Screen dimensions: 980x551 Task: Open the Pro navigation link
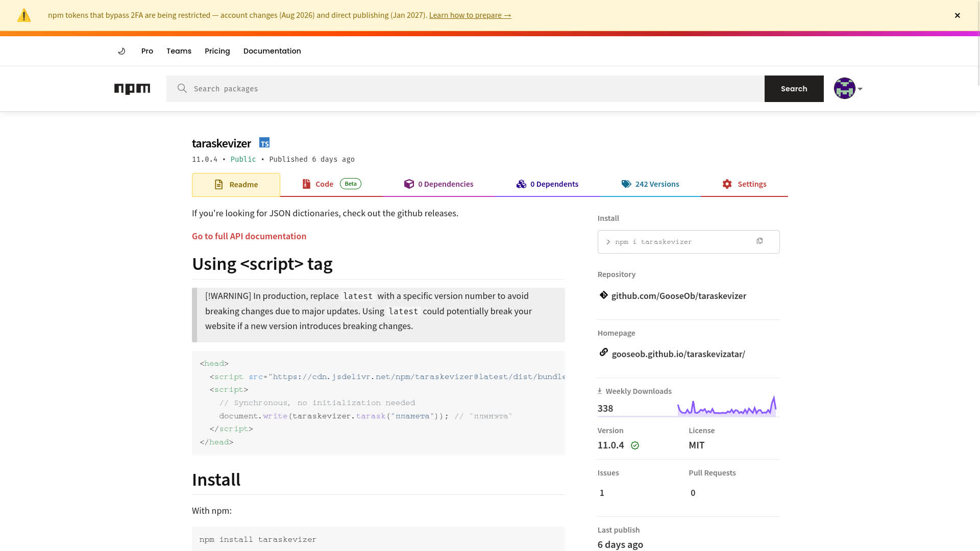[147, 51]
